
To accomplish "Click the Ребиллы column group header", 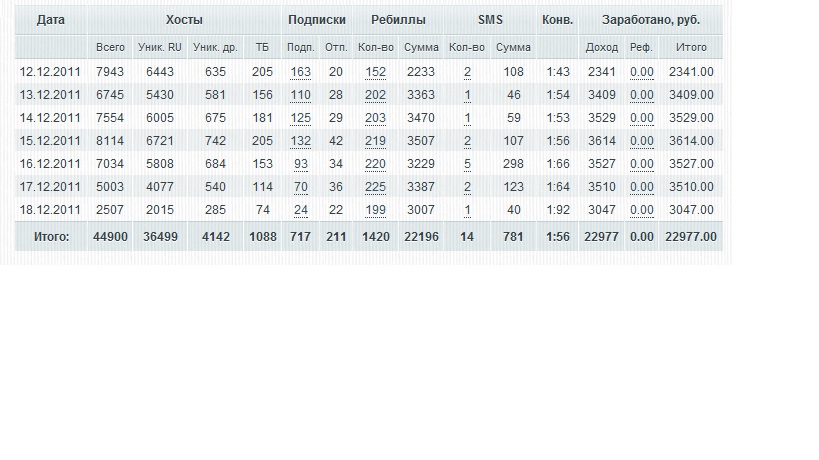I will point(398,20).
